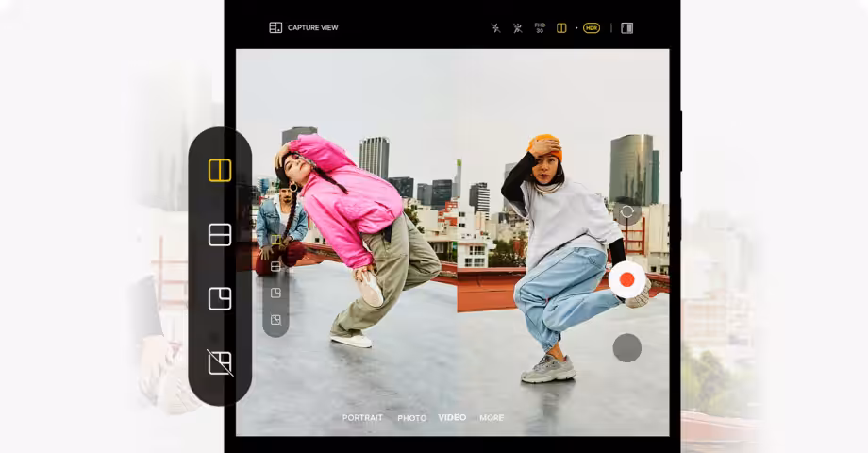Open the Capture View option

(x=304, y=27)
